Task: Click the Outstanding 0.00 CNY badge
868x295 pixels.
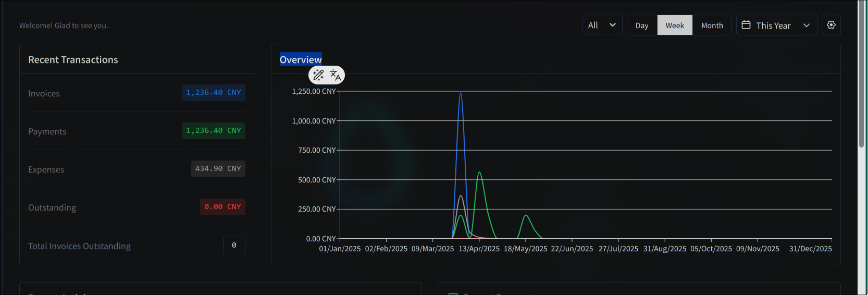Action: coord(222,207)
